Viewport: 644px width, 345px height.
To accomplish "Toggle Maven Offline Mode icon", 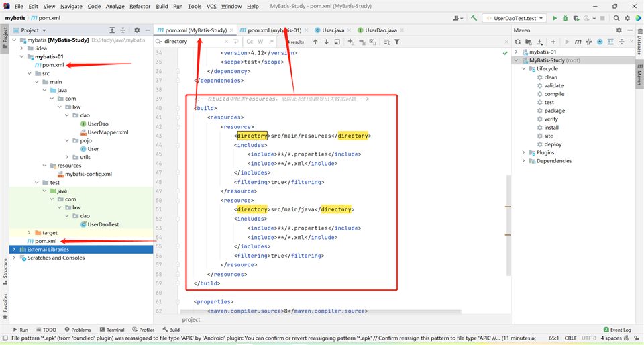I will (x=589, y=42).
